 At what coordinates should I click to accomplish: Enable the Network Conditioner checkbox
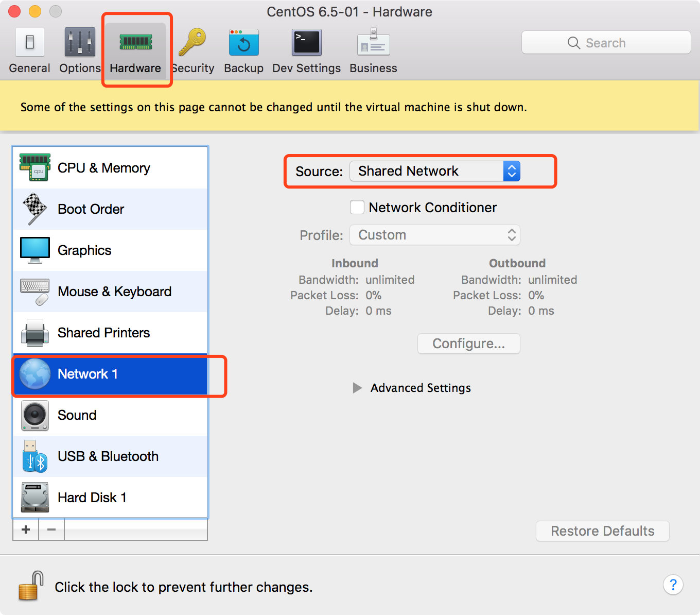pos(357,207)
